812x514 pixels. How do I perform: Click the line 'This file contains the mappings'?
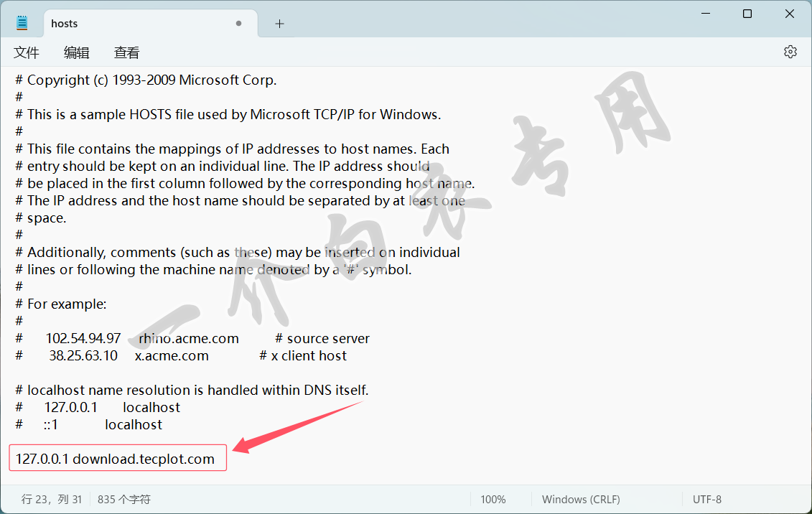click(233, 149)
